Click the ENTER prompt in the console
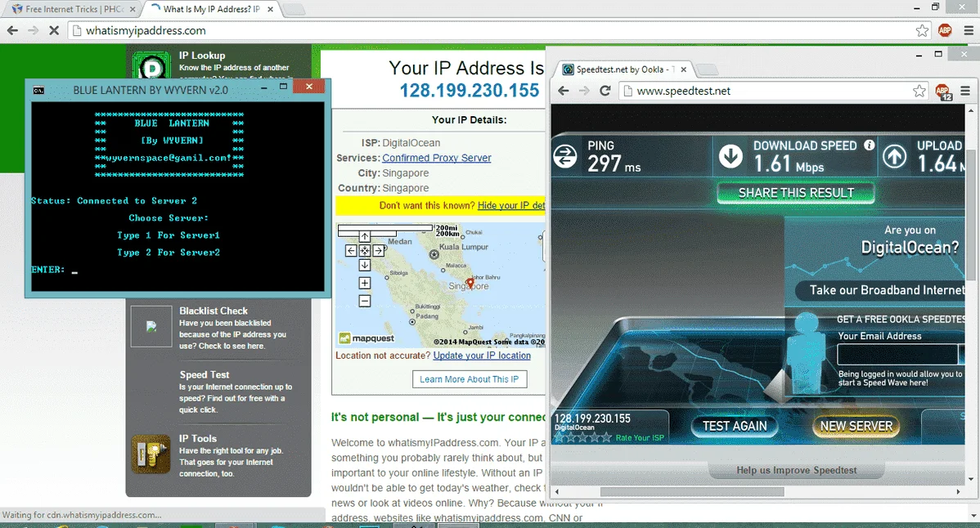Screen dimensions: 980x528 (x=48, y=270)
